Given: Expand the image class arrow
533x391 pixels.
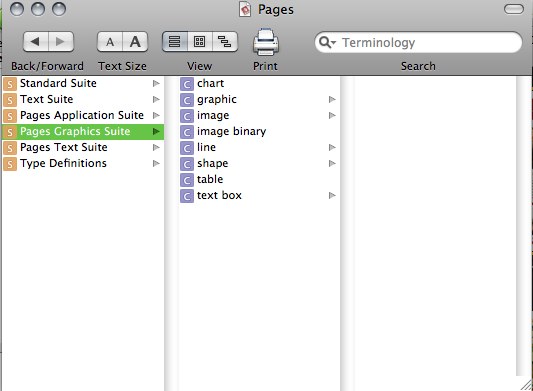Looking at the screenshot, I should click(332, 115).
